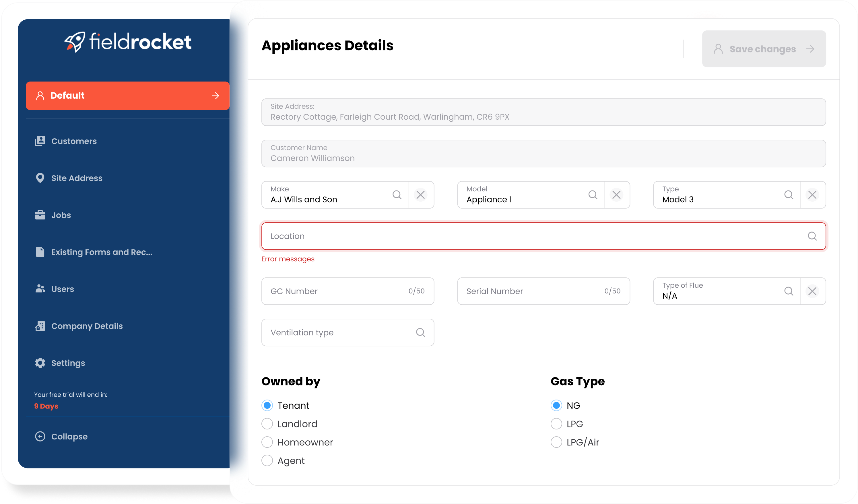Select the Jobs briefcase icon
Image resolution: width=858 pixels, height=504 pixels.
pyautogui.click(x=40, y=215)
